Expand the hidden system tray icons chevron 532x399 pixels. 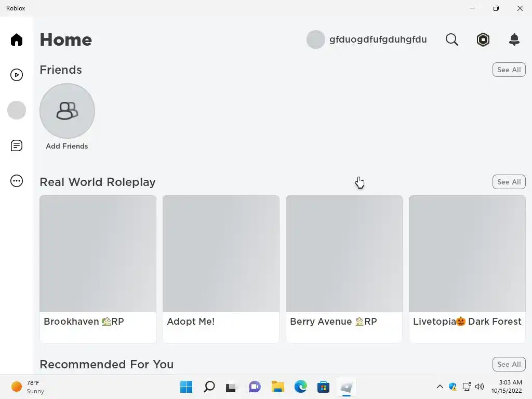tap(440, 387)
